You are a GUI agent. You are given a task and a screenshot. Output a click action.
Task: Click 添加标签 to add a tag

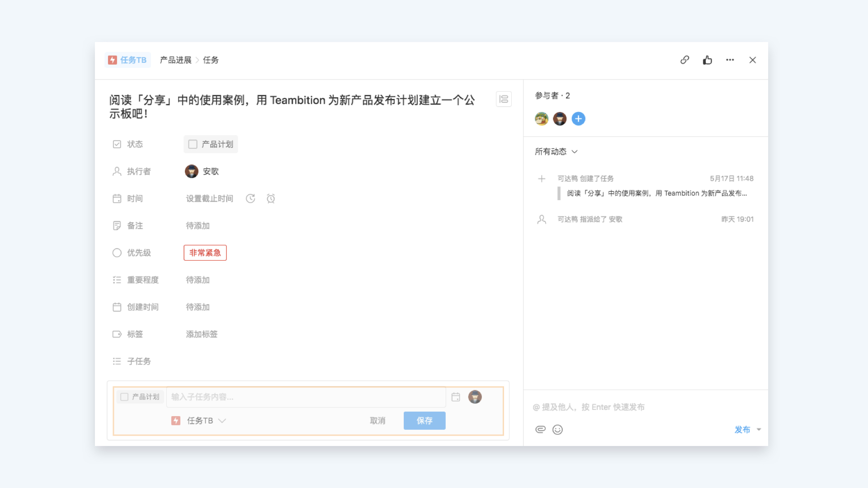click(x=202, y=334)
